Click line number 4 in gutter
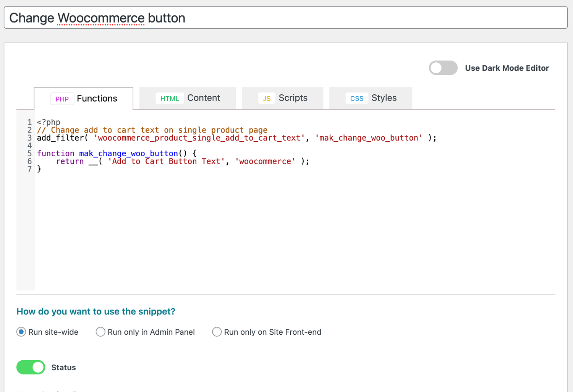Viewport: 573px width, 392px height. [x=29, y=146]
